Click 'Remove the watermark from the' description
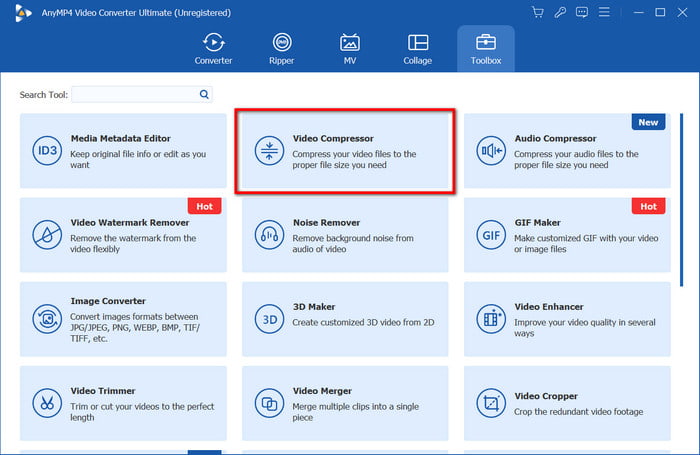This screenshot has width=700, height=455. coord(133,244)
